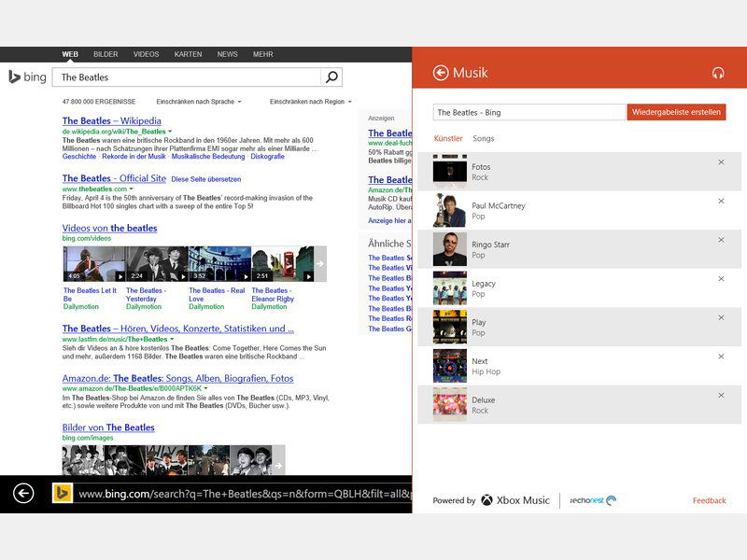Click Diese Seite übersetzen link
This screenshot has height=560, width=747.
click(x=206, y=179)
